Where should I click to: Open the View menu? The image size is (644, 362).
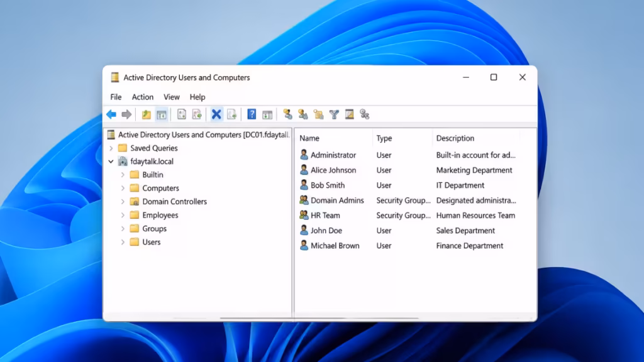[172, 97]
